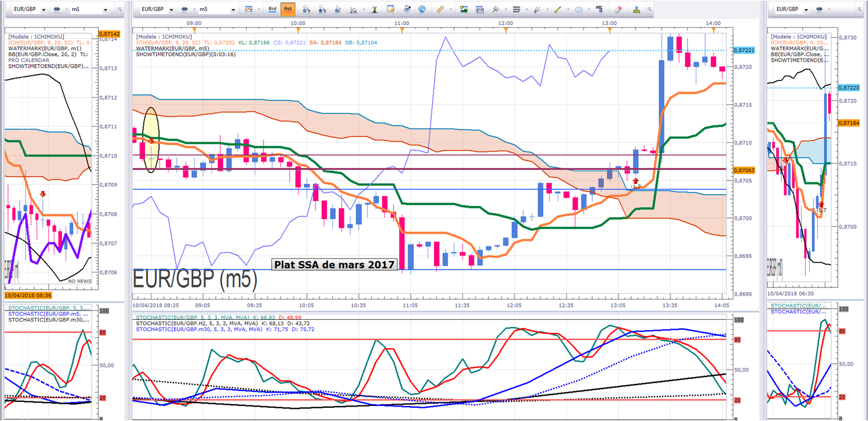Select the yellow ruler measure tool
Viewport: 868px width, 421px height.
[x=440, y=9]
